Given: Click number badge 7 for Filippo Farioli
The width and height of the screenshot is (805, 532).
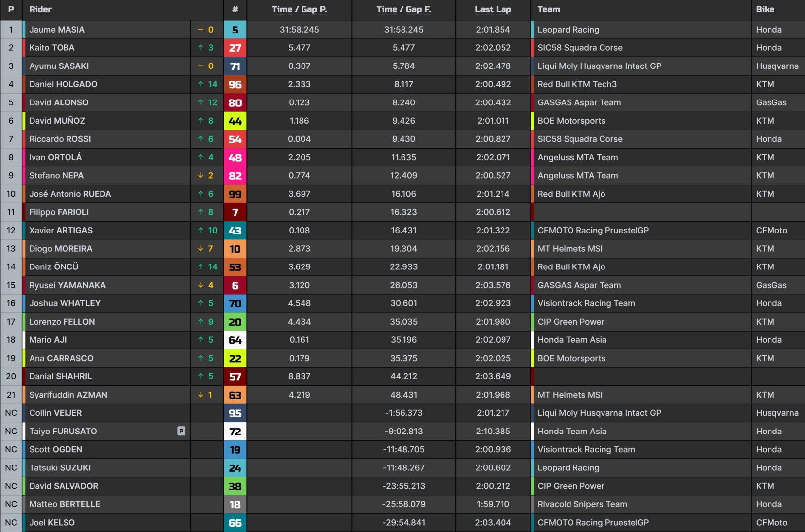Looking at the screenshot, I should 235,212.
